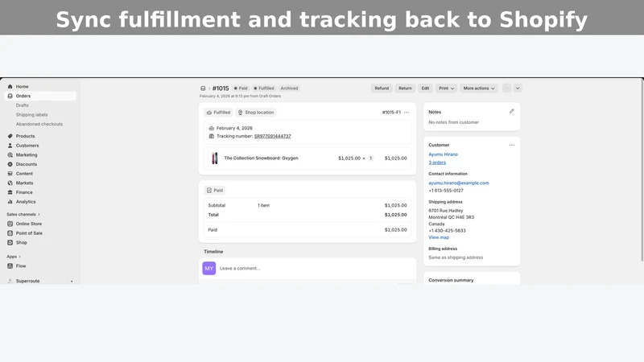Click the Conversion summary heading
The width and height of the screenshot is (644, 362).
coord(451,280)
